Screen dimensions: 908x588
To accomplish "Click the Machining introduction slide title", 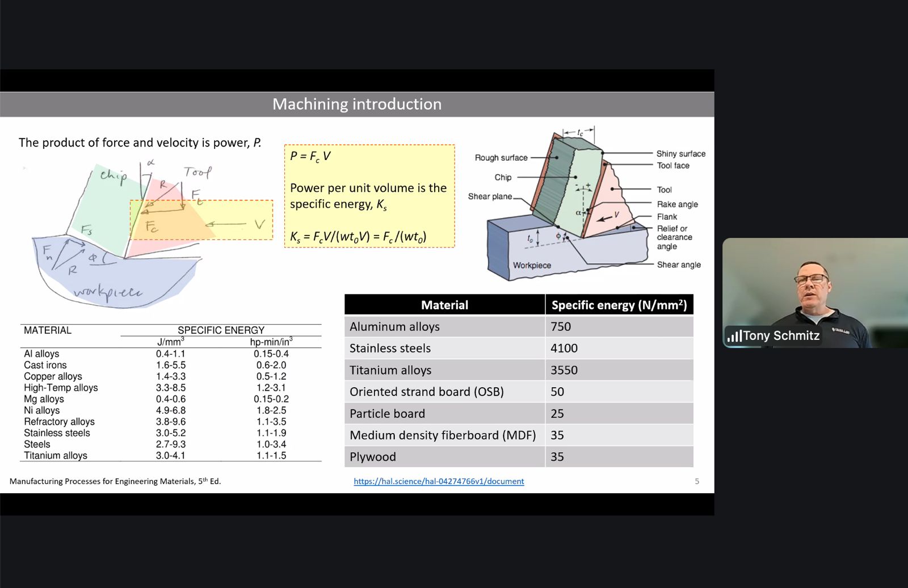I will pos(357,104).
